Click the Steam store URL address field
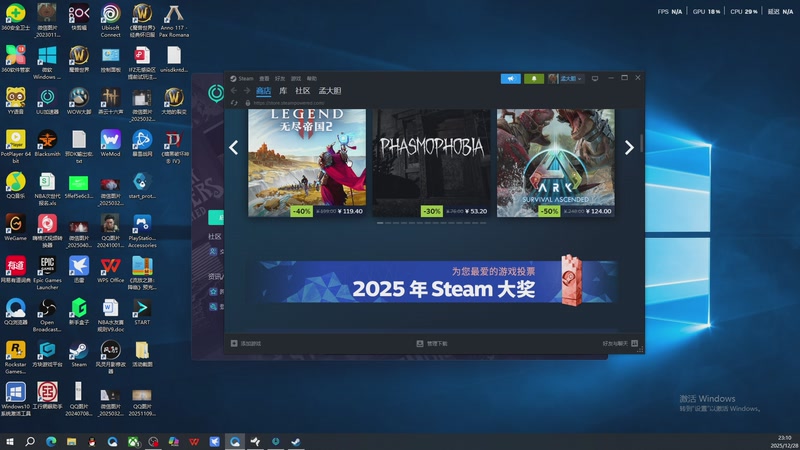 tap(289, 103)
